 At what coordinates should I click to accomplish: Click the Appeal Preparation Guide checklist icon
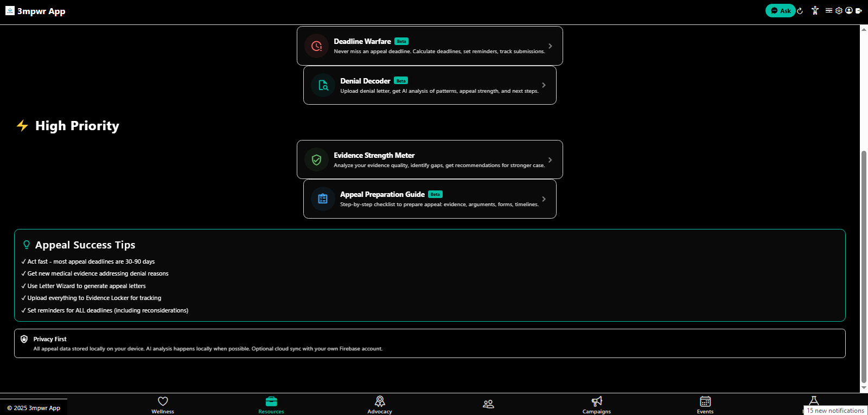[323, 199]
